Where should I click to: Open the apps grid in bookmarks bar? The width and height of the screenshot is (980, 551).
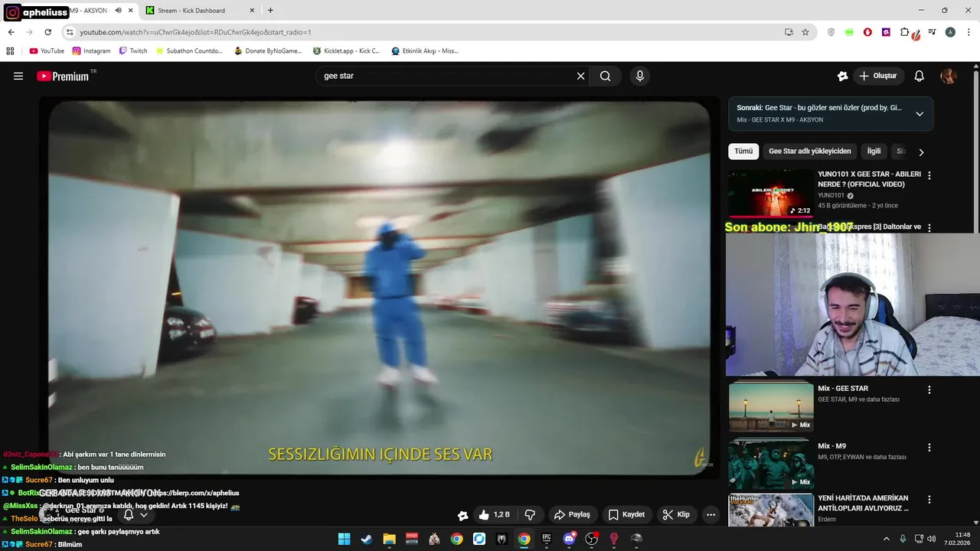(10, 51)
